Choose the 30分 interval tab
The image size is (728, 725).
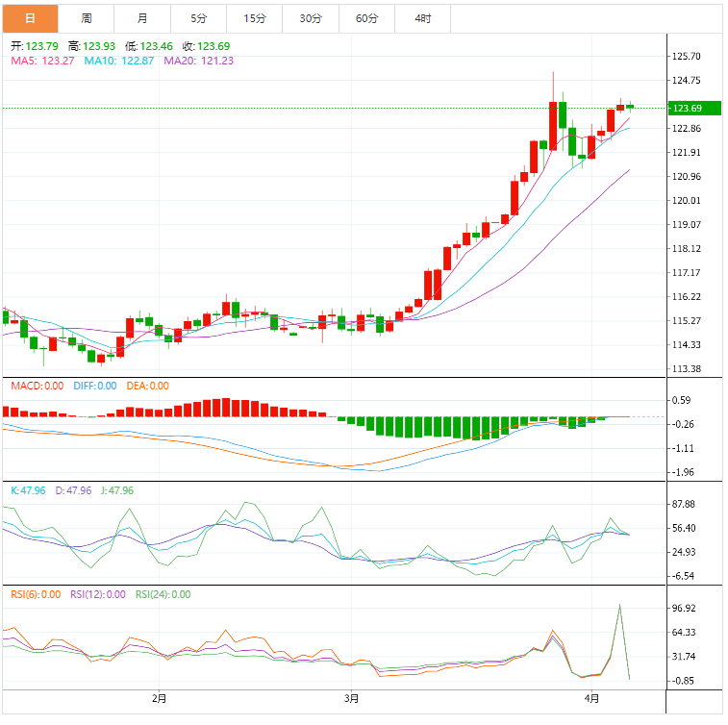coord(311,18)
